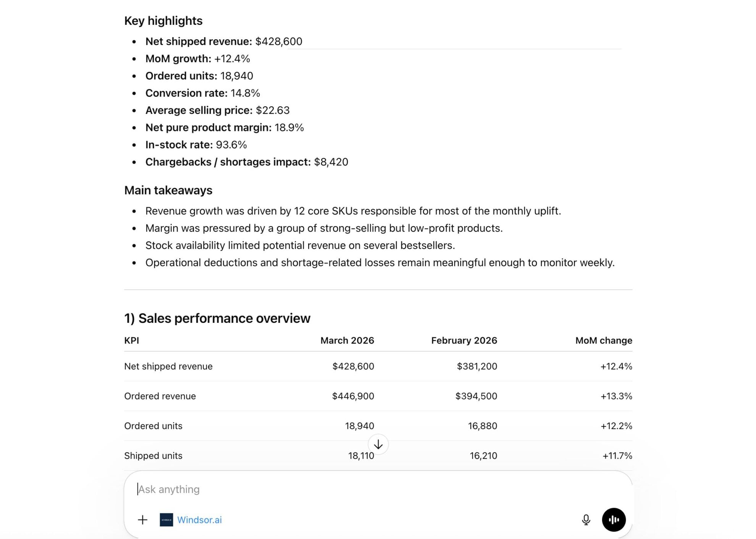Focus the Ask anything input field
Image resolution: width=756 pixels, height=539 pixels.
[x=344, y=489]
